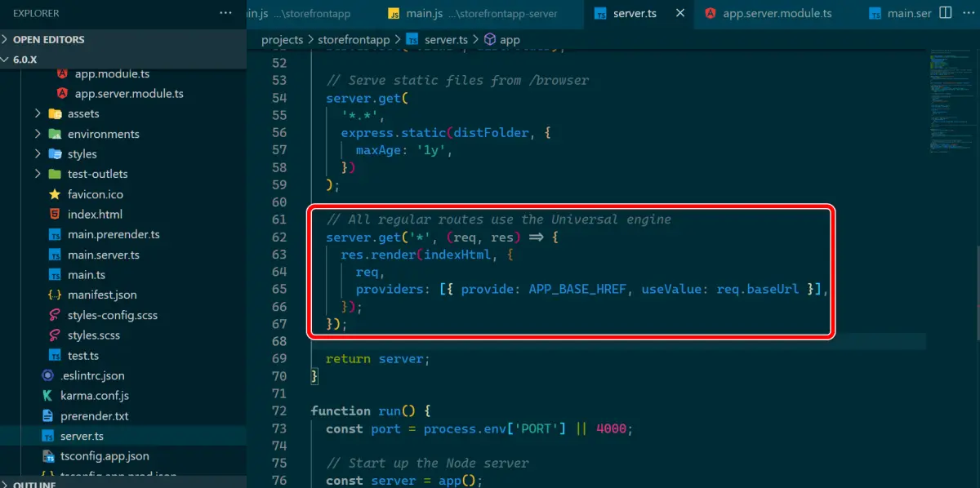
Task: Click the app symbol breadcrumb
Action: (510, 39)
